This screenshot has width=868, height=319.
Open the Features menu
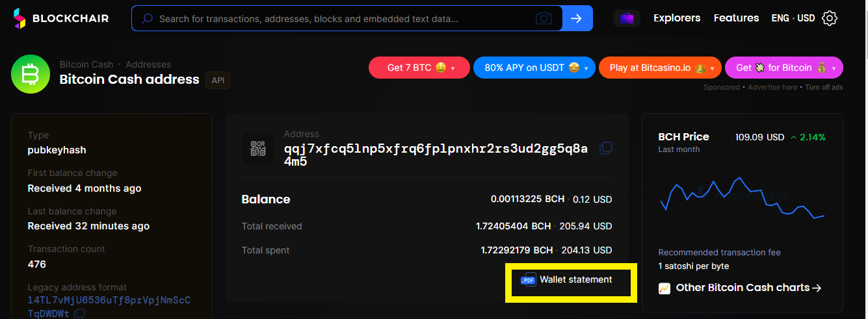pyautogui.click(x=736, y=18)
